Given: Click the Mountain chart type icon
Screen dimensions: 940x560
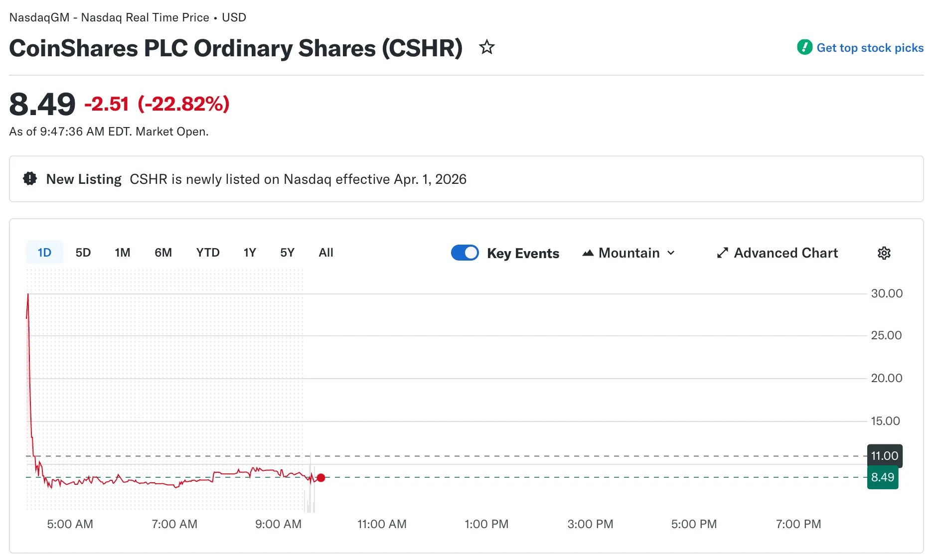Looking at the screenshot, I should pos(588,253).
